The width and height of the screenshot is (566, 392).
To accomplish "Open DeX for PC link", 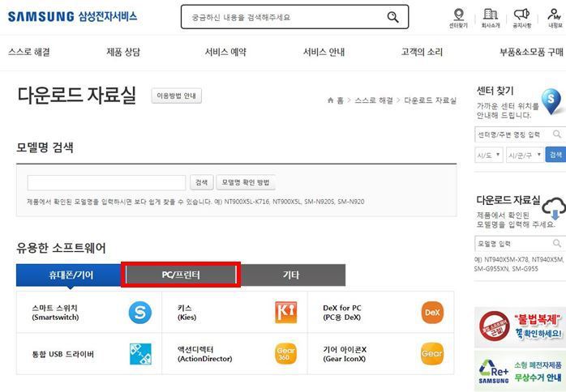I will tap(342, 313).
